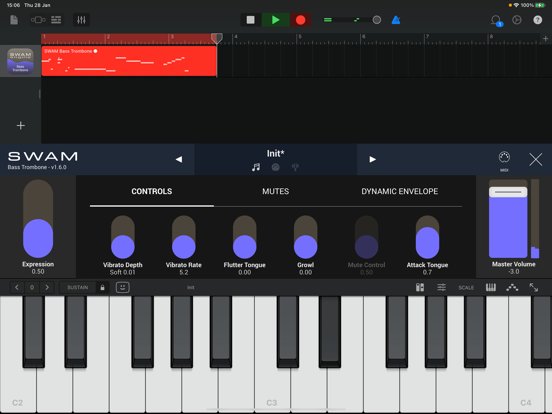Click the octave value 0 field
Image resolution: width=552 pixels, height=414 pixels.
point(32,287)
